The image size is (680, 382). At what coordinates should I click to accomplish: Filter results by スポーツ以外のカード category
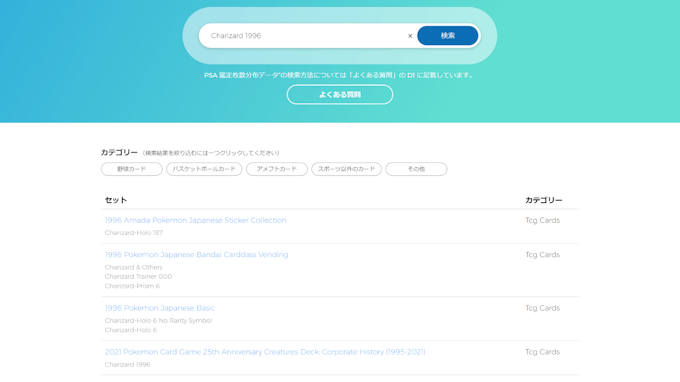click(x=347, y=169)
